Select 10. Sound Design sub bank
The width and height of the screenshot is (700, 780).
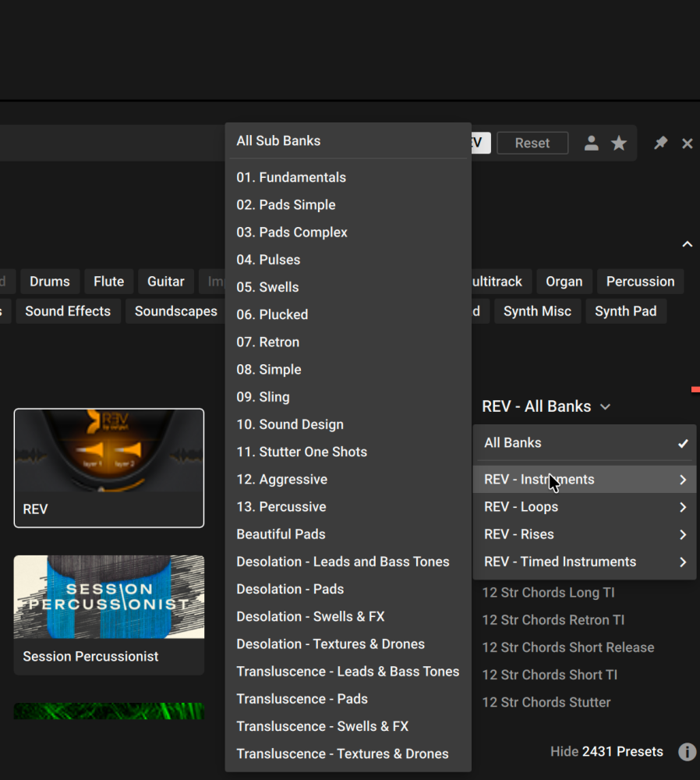pos(348,424)
